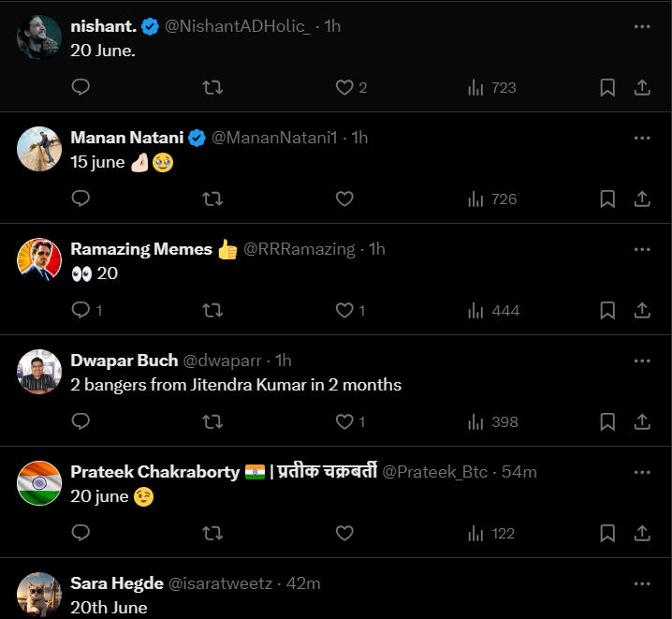Open Ramazing Memes profile picture
The width and height of the screenshot is (672, 619).
pyautogui.click(x=39, y=258)
